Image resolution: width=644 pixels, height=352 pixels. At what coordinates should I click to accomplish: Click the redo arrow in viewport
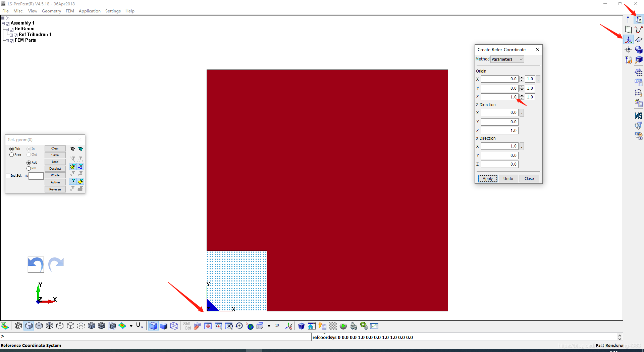pyautogui.click(x=56, y=264)
